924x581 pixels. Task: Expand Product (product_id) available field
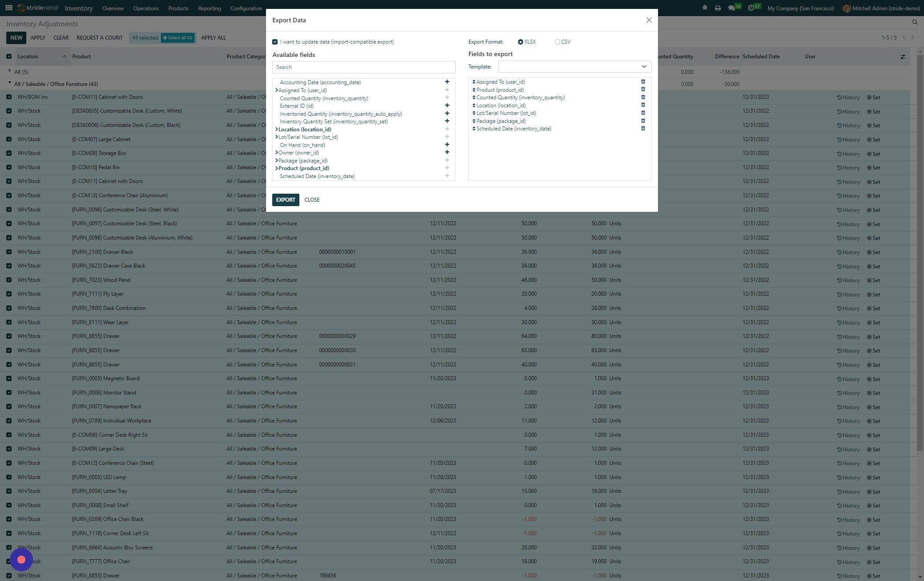[276, 168]
